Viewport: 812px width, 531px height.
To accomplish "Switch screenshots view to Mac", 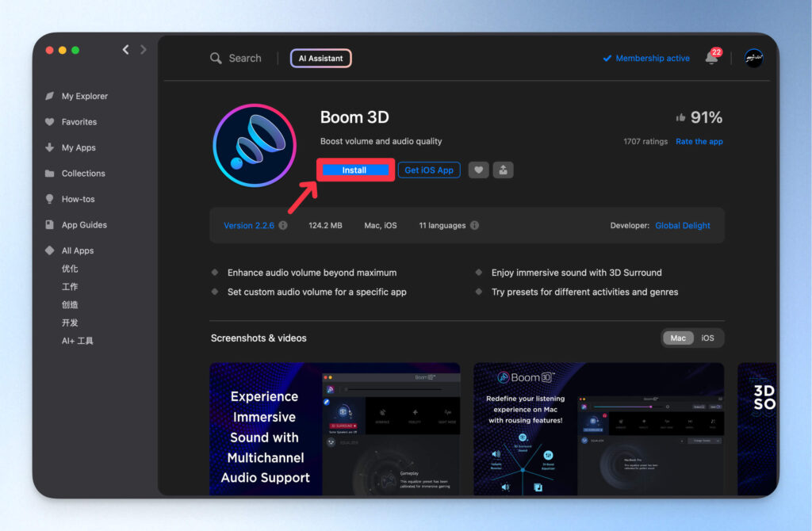I will click(x=678, y=338).
